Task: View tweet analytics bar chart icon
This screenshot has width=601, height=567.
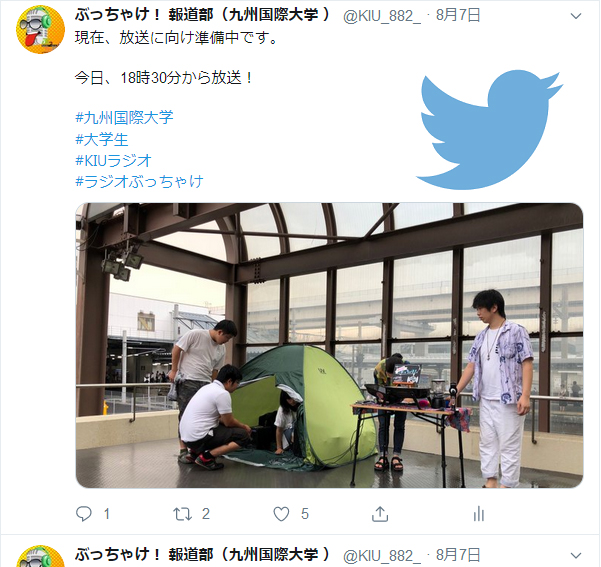Action: (x=479, y=514)
